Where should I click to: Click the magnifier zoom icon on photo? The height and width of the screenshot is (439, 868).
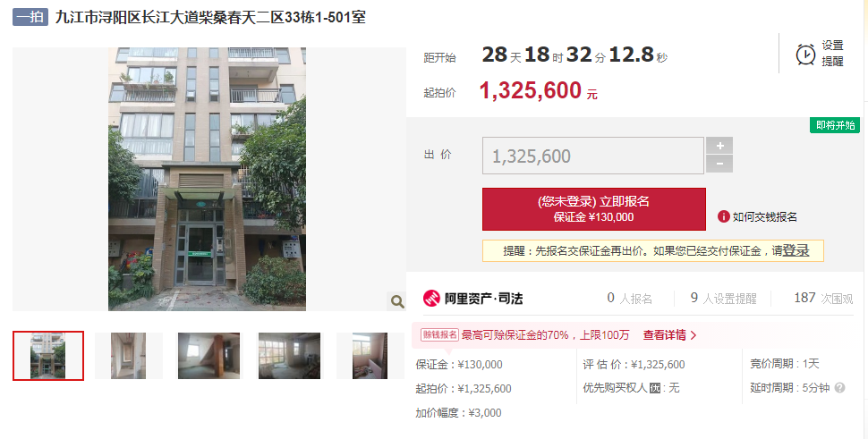397,301
